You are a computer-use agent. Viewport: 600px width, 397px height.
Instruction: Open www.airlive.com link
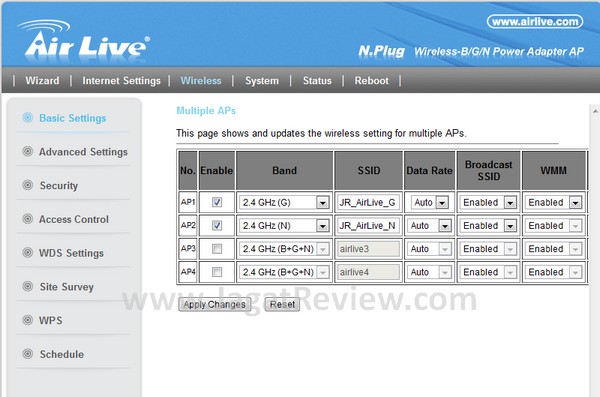[535, 22]
